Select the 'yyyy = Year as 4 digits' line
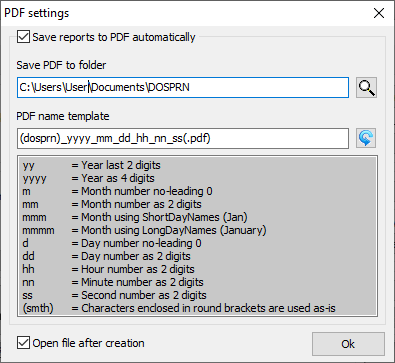This screenshot has width=395, height=363. (88, 178)
